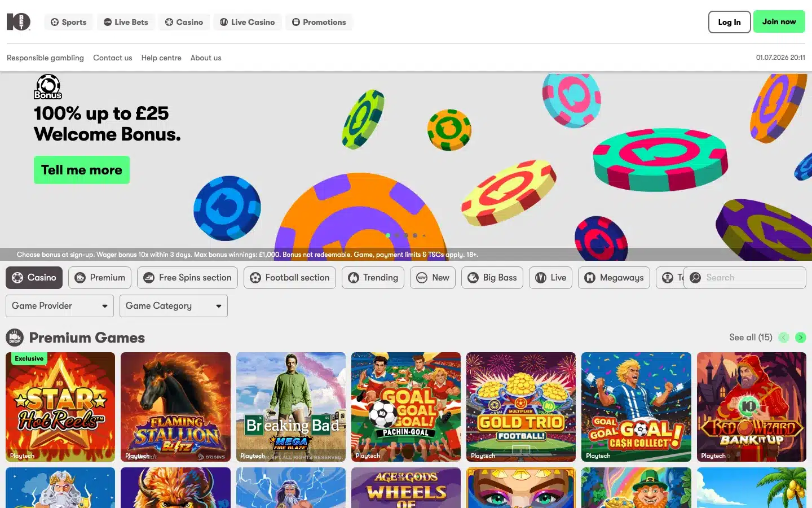Open Star Hot Reels game thumbnail
Viewport: 812px width, 508px height.
60,407
